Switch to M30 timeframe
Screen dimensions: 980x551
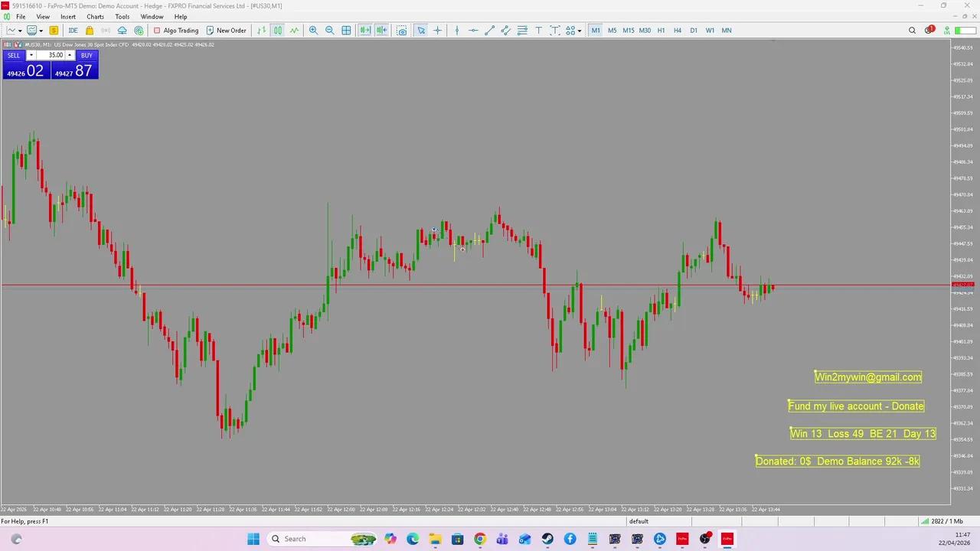645,31
